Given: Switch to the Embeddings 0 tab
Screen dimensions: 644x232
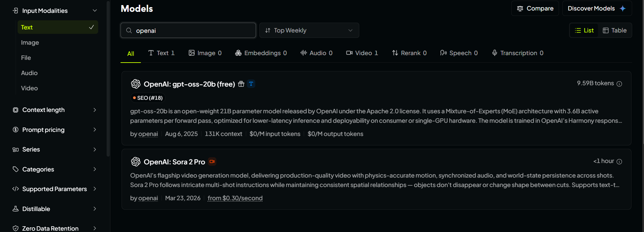Looking at the screenshot, I should tap(261, 53).
